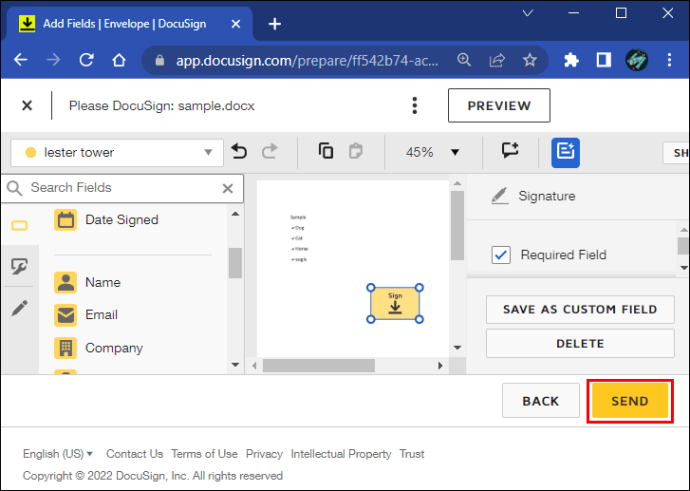The image size is (690, 491).
Task: Close the Add Fields DocuSign tab
Action: 236,24
